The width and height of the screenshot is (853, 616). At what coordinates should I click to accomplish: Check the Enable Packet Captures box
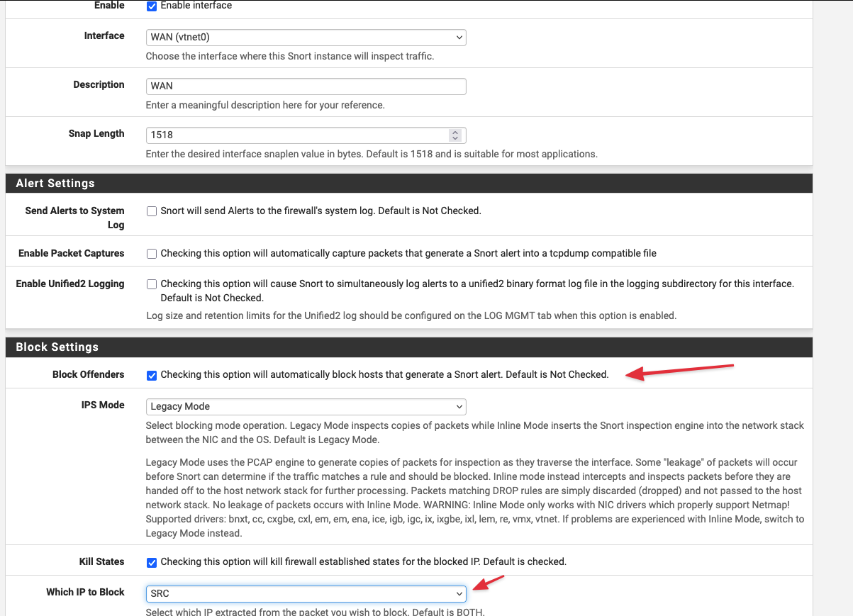tap(152, 254)
